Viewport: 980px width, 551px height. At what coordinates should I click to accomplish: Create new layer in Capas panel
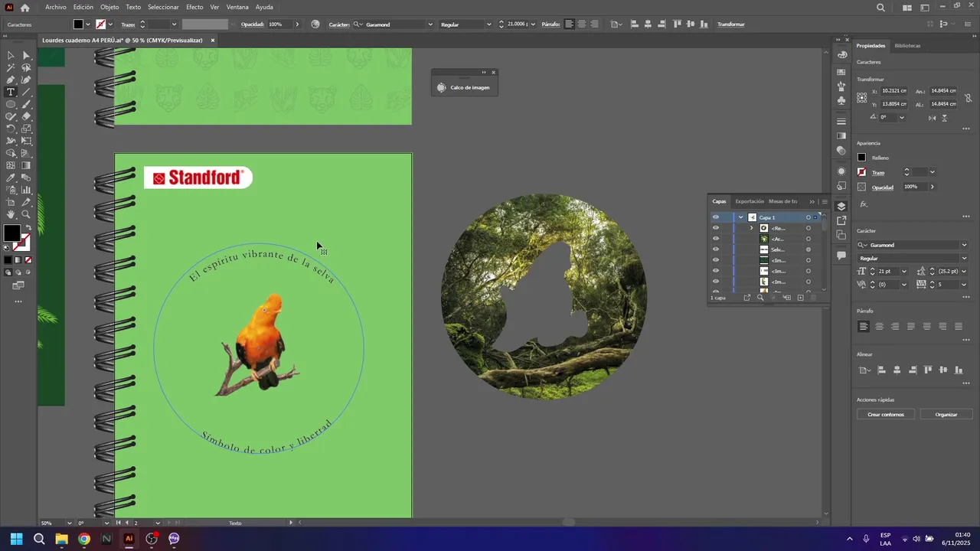coord(800,298)
